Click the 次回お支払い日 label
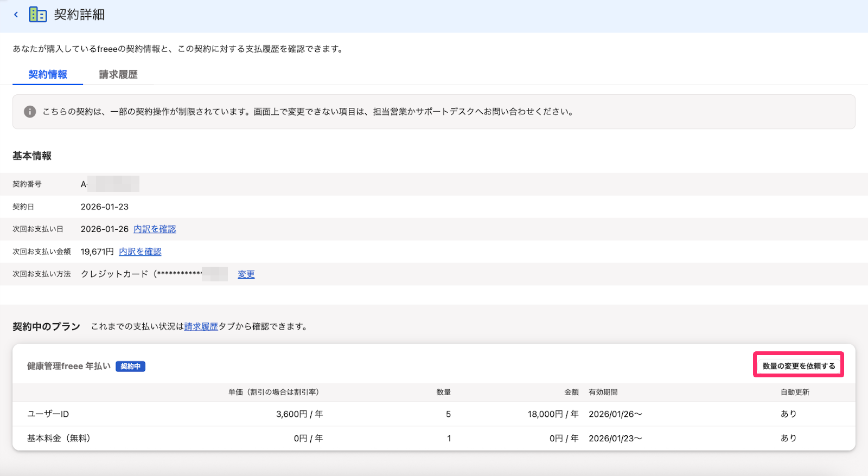 [38, 229]
